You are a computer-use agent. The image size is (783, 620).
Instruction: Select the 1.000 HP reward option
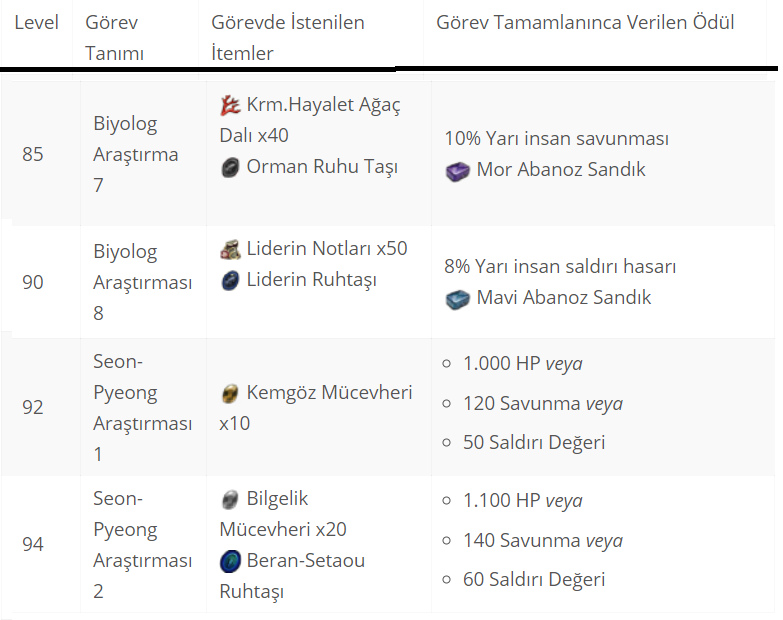coord(522,363)
